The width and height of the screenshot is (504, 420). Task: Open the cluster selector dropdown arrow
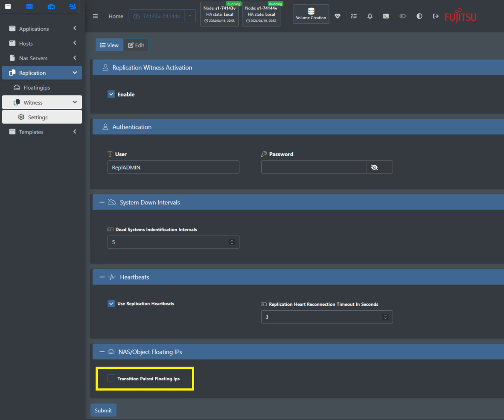(x=189, y=16)
